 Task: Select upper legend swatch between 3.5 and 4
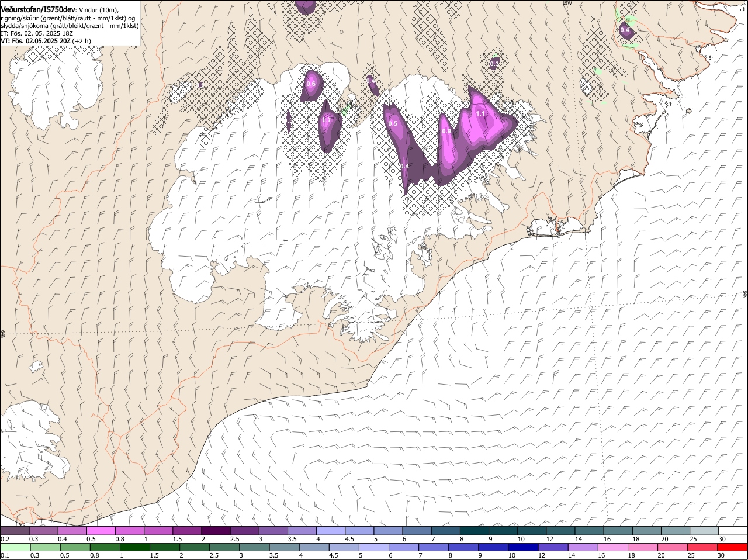click(302, 531)
